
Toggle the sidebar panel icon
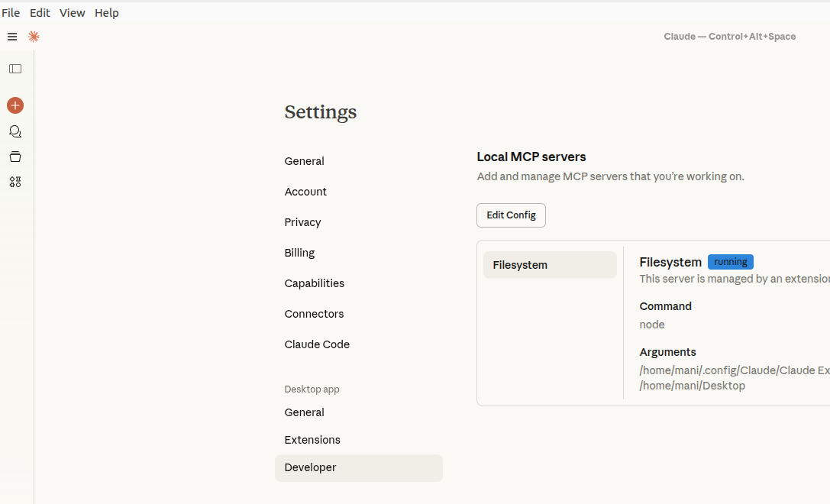point(15,69)
